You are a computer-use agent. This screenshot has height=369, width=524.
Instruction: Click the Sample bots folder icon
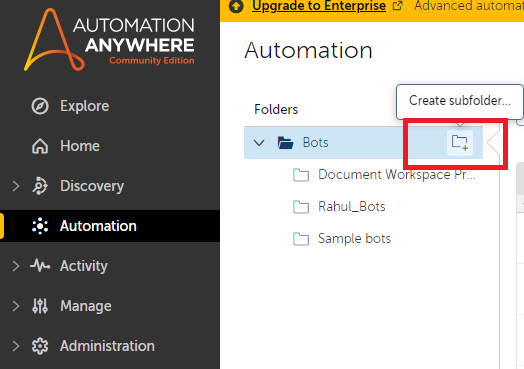301,239
